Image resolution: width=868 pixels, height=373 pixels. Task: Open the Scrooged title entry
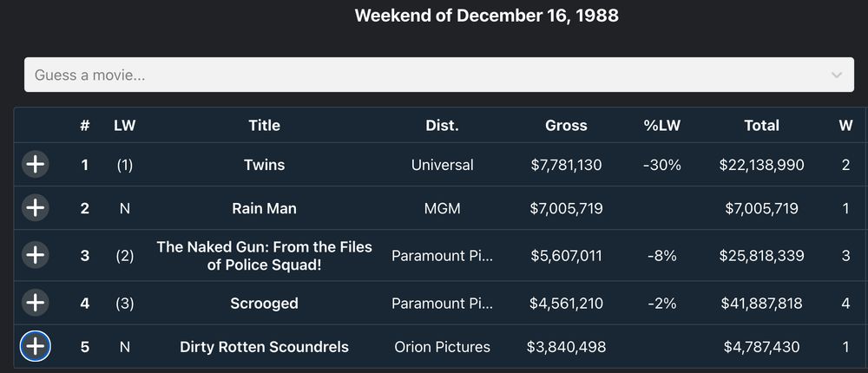(264, 304)
